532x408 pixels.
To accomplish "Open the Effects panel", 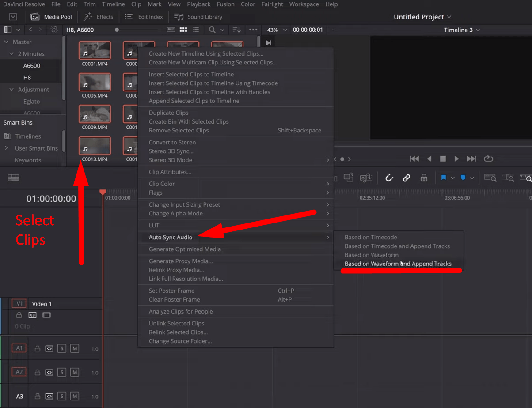I will pyautogui.click(x=98, y=17).
